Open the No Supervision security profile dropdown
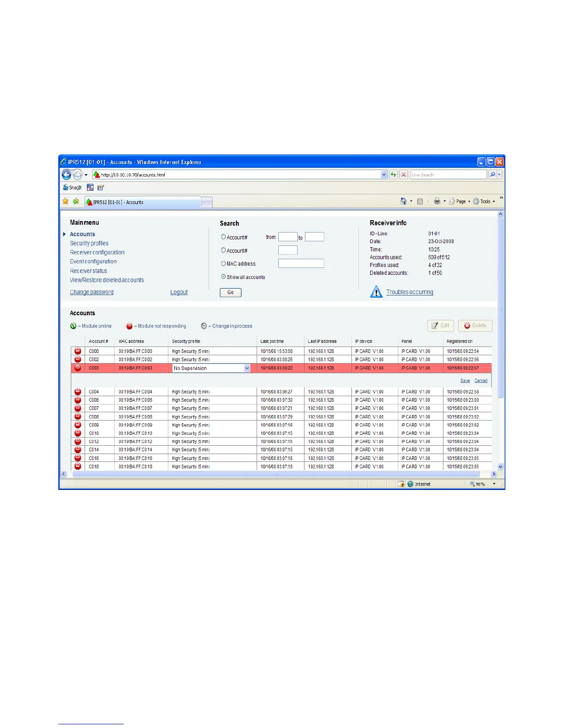Image resolution: width=563 pixels, height=728 pixels. (211, 368)
